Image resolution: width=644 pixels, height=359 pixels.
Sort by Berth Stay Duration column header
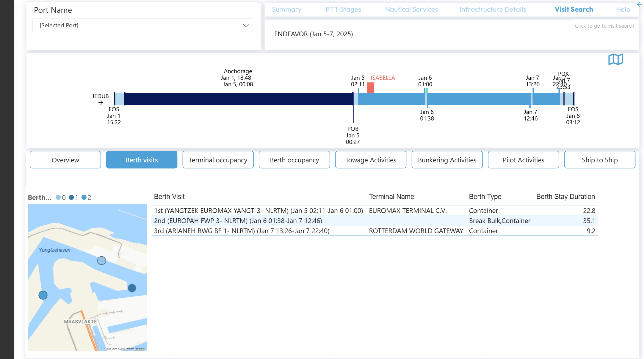(x=565, y=197)
